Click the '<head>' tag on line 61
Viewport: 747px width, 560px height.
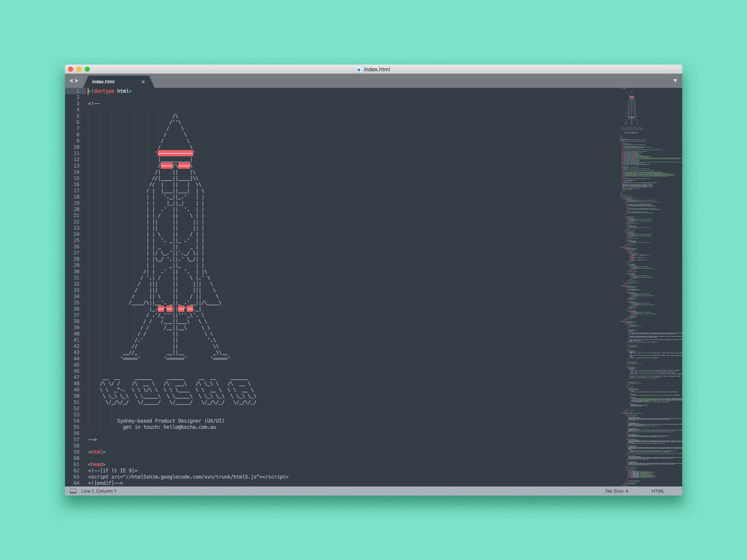[x=97, y=464]
